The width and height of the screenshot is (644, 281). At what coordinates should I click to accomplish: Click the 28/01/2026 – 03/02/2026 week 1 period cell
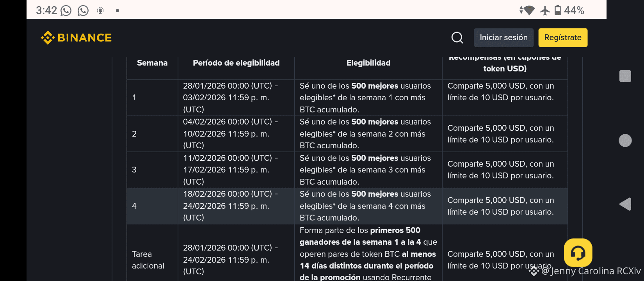click(x=230, y=98)
